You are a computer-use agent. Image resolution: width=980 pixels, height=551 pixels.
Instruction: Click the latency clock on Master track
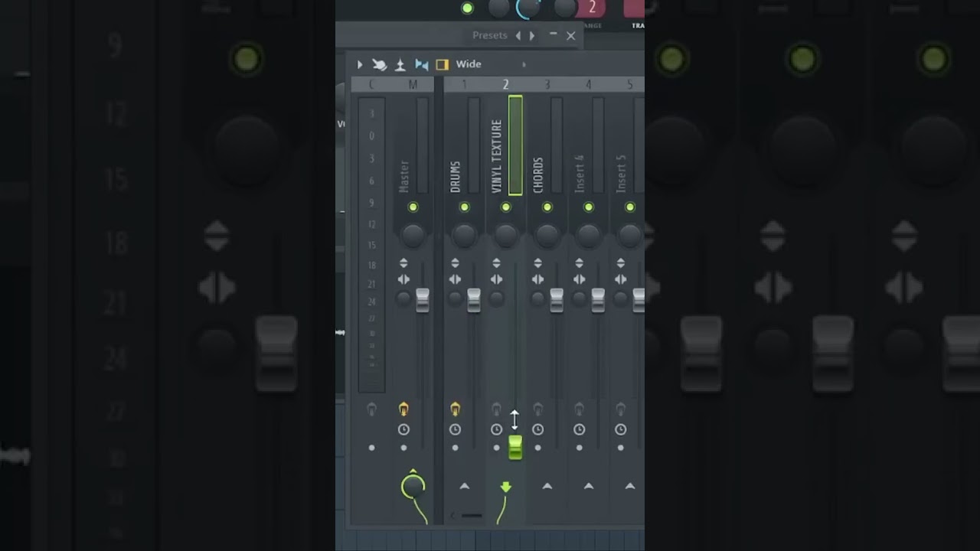[403, 430]
